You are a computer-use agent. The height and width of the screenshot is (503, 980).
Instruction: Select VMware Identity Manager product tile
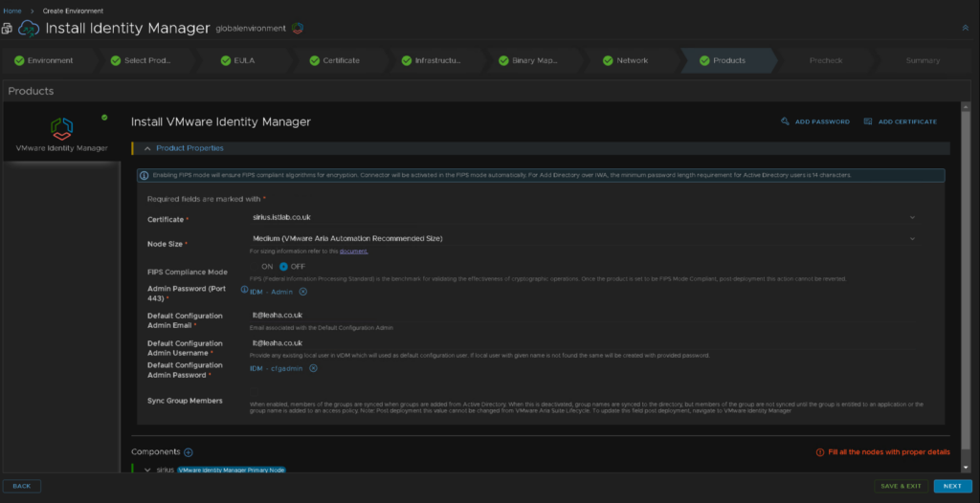tap(61, 133)
